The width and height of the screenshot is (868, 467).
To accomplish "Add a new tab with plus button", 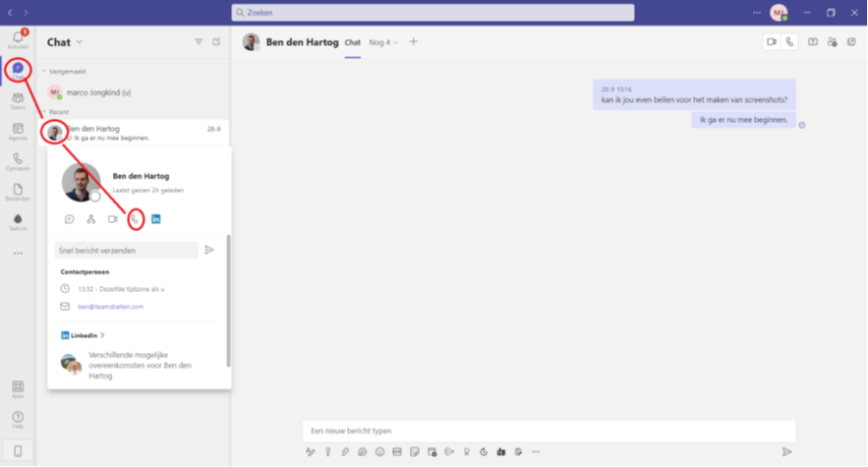I will coord(413,42).
